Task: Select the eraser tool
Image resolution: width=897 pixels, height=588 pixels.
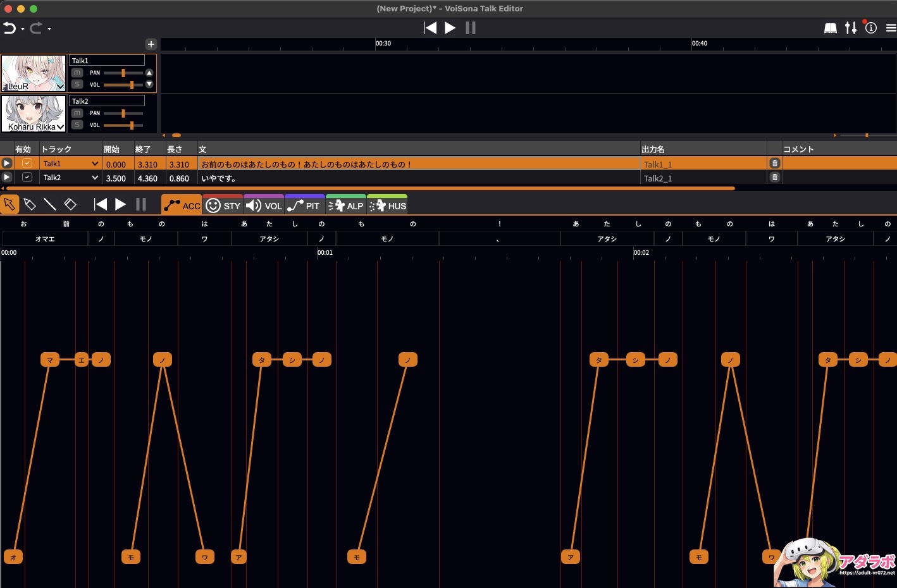Action: pyautogui.click(x=70, y=204)
